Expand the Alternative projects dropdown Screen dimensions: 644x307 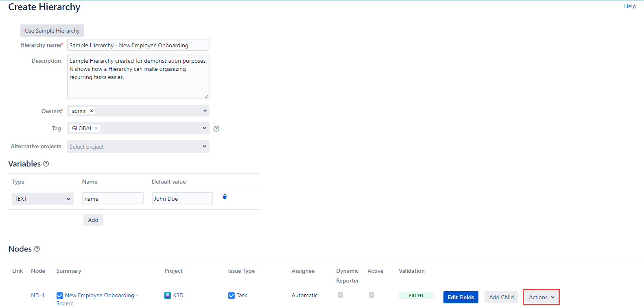(x=138, y=147)
